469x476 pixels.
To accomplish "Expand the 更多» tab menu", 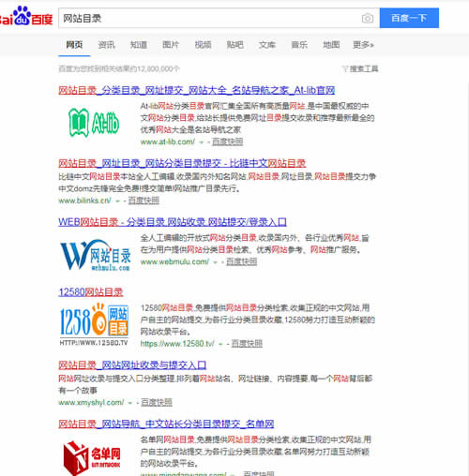I will [363, 45].
